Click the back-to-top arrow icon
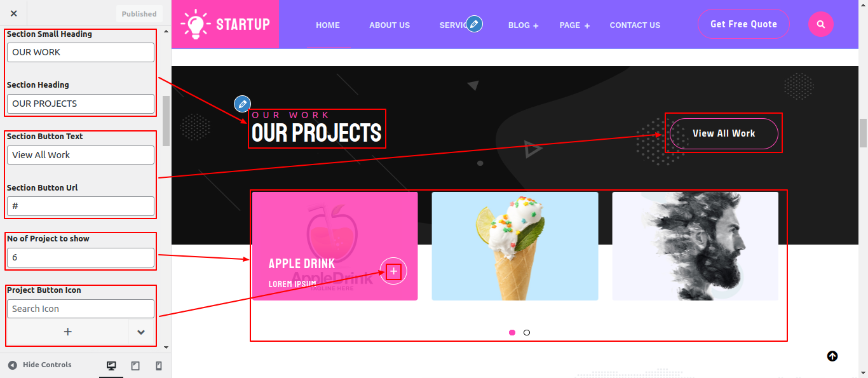Image resolution: width=868 pixels, height=378 pixels. click(832, 356)
